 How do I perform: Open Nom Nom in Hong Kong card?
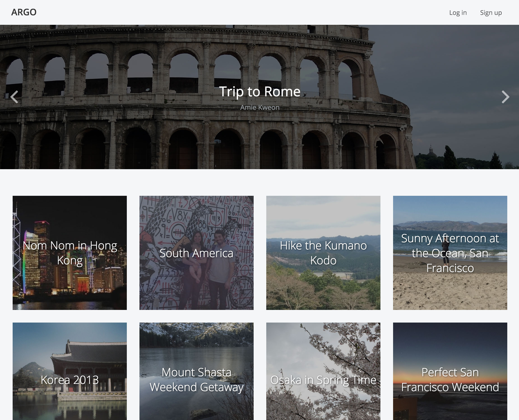click(x=70, y=253)
